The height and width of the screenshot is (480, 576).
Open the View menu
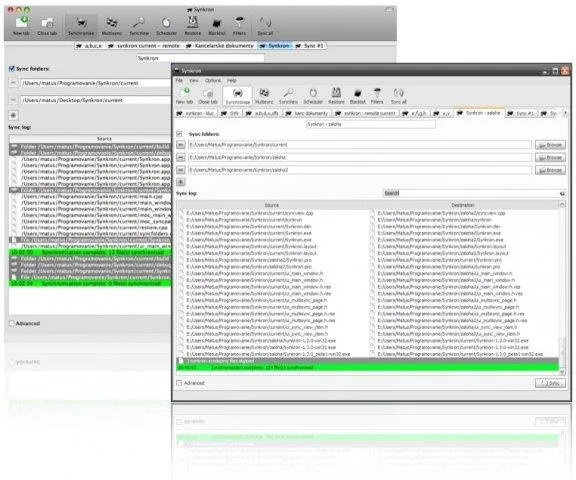194,80
